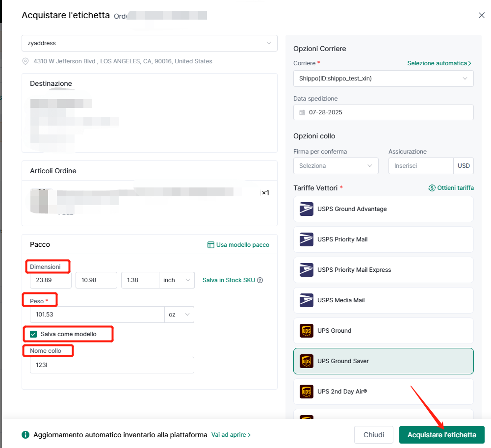Open the Shippo carrier dropdown
491x448 pixels.
coord(383,79)
